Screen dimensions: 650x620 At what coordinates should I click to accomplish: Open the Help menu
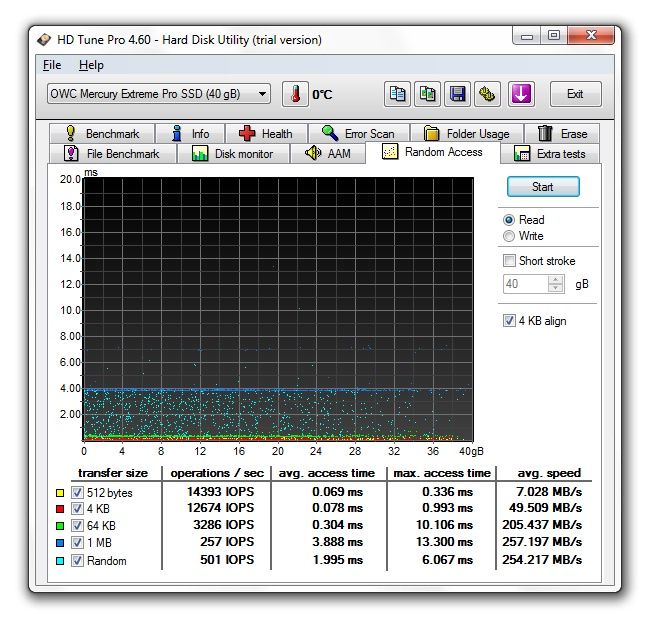(91, 65)
